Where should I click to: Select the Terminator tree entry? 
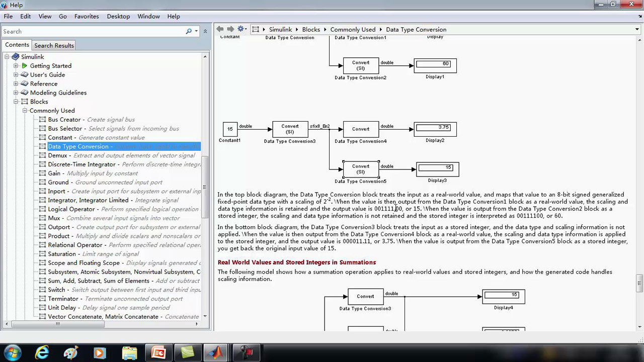(x=115, y=299)
